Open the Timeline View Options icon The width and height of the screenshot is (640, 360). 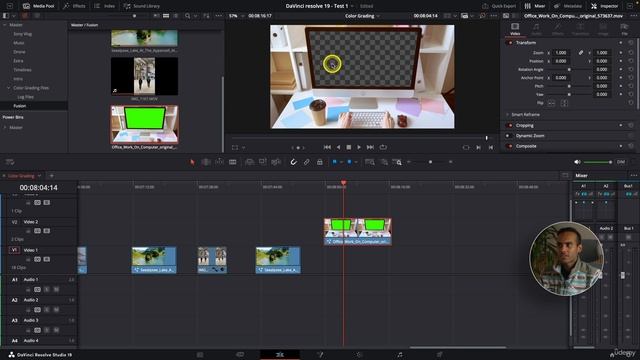click(10, 162)
